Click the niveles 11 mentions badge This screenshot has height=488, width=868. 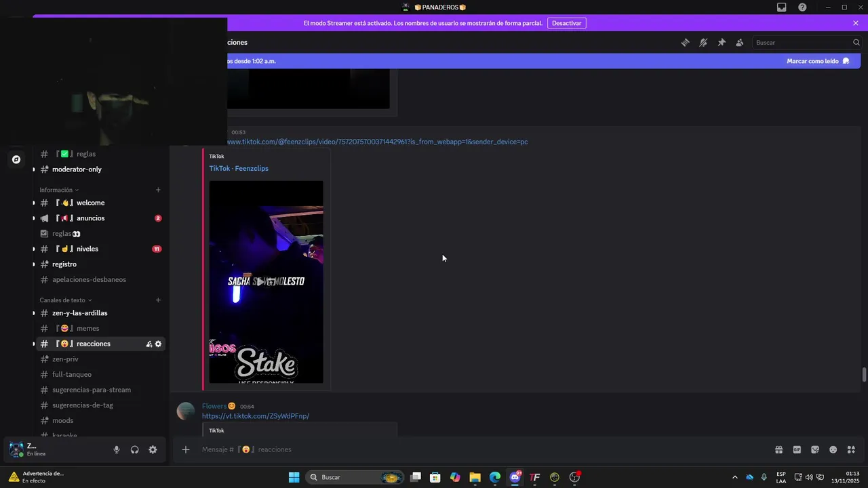click(x=157, y=249)
